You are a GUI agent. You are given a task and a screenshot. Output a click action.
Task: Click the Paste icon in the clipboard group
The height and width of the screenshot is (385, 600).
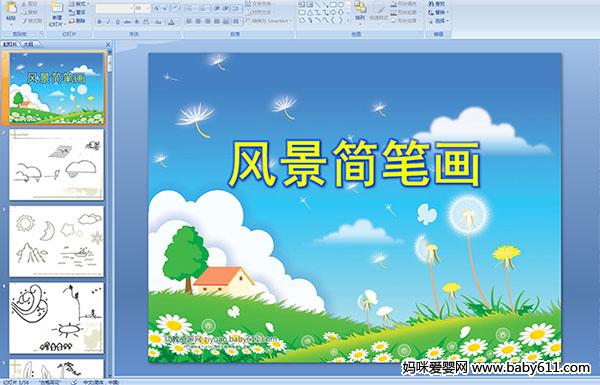11,8
